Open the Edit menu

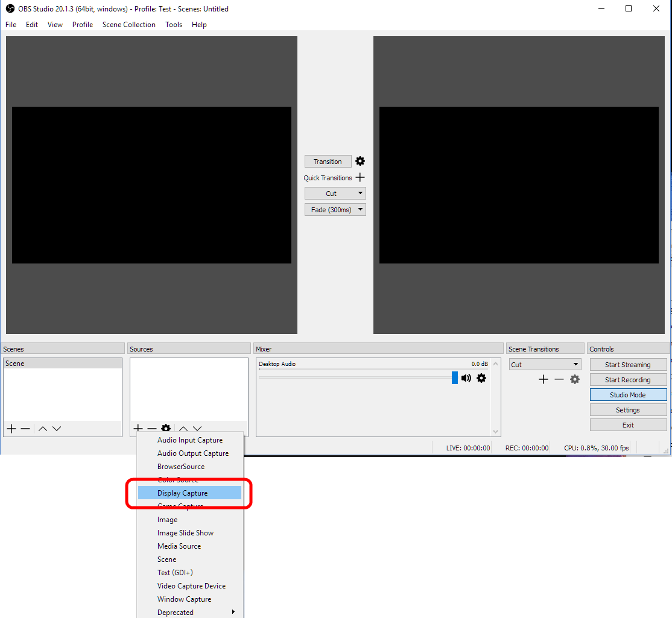tap(32, 24)
